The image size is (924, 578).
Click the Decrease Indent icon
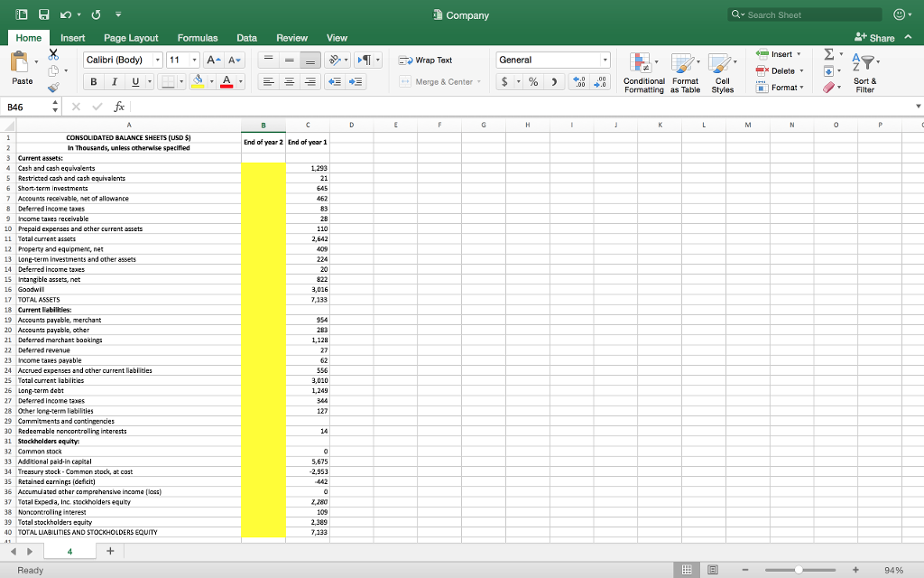pos(334,81)
